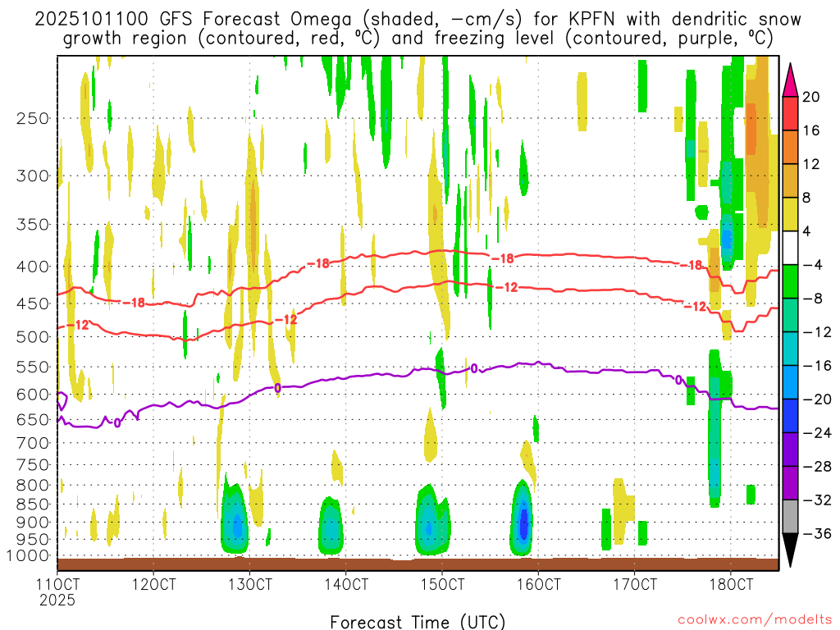Click the Forecast Time (UTC) axis title
Image resolution: width=840 pixels, height=630 pixels.
[418, 621]
